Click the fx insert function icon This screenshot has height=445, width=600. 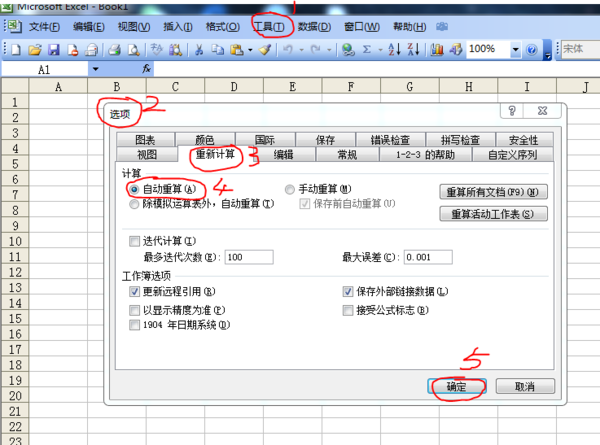pos(147,69)
